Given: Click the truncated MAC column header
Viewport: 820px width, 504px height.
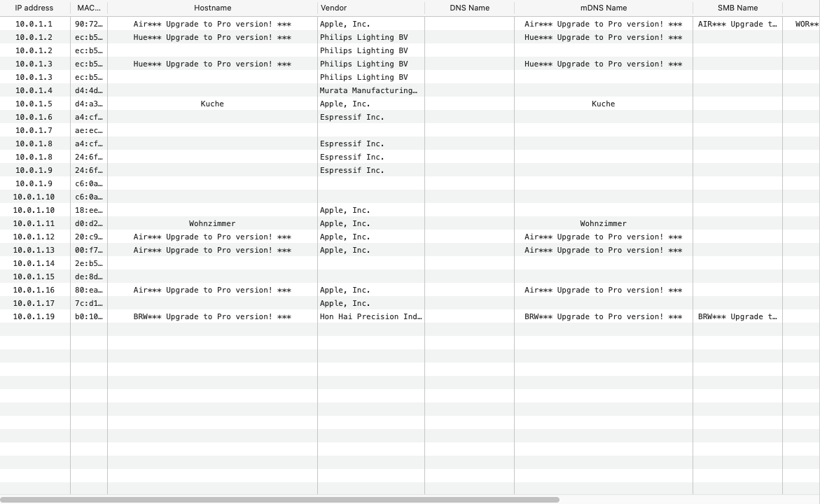Looking at the screenshot, I should point(89,8).
